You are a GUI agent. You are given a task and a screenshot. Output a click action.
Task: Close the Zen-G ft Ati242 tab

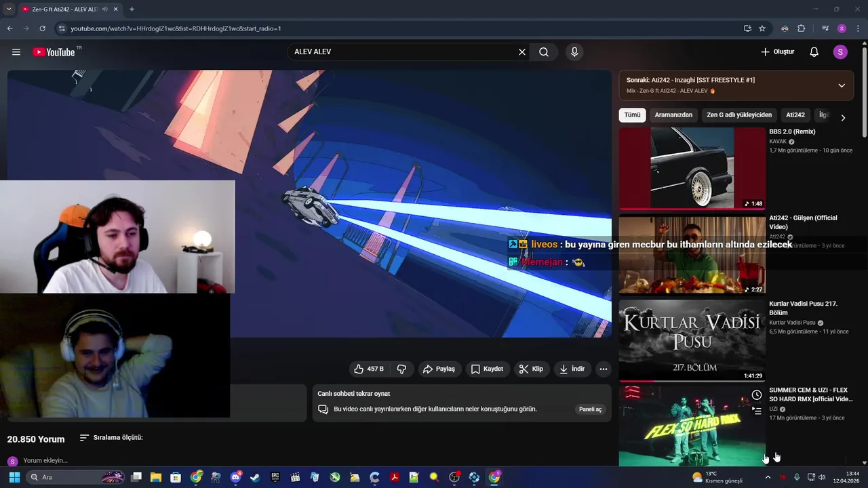(116, 9)
